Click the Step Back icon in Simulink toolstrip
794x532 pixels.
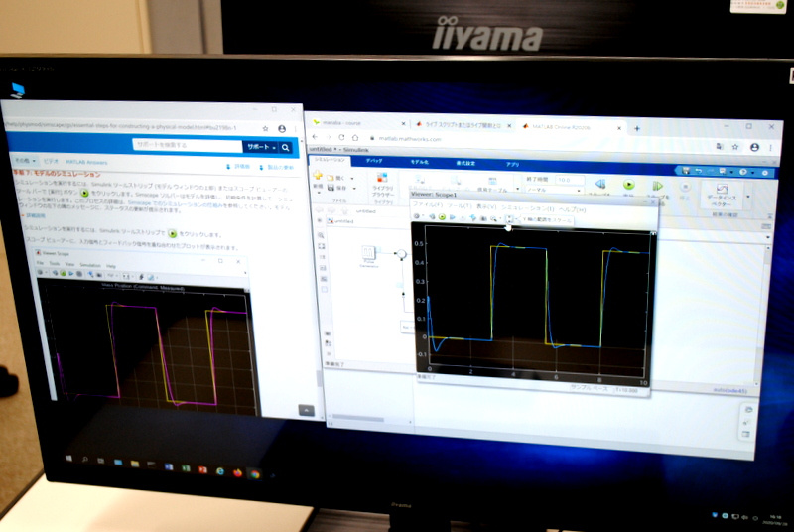600,184
